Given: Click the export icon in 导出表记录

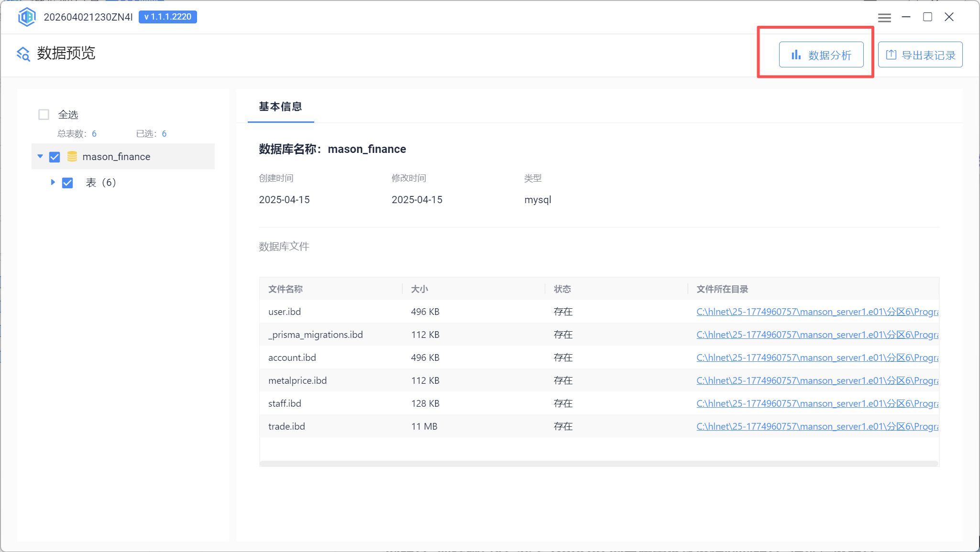Looking at the screenshot, I should pos(891,55).
